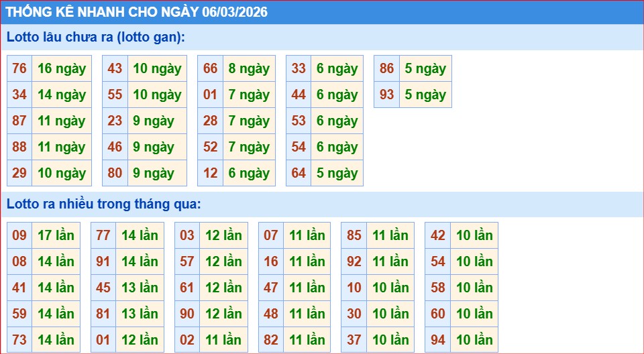Select the '16 ngày' cell

point(62,68)
